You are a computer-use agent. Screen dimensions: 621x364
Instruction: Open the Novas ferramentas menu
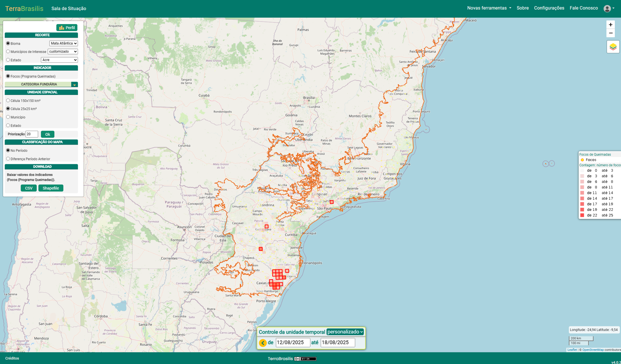click(489, 8)
